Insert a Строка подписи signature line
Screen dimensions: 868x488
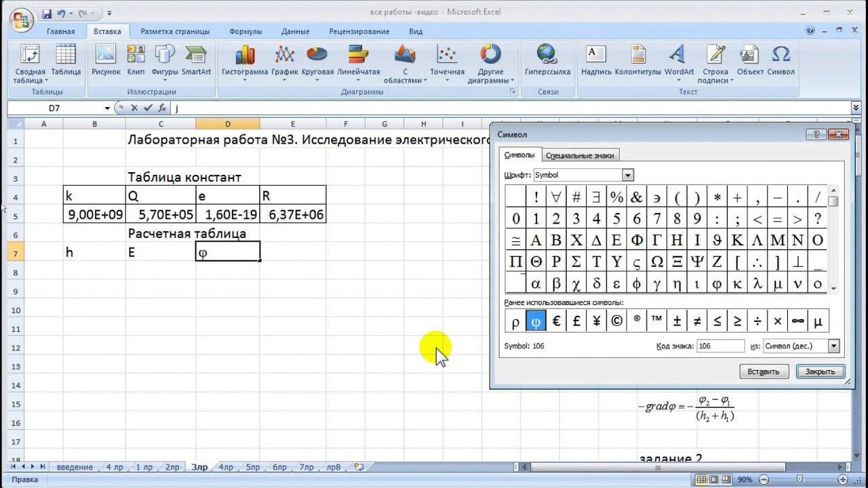[x=715, y=64]
